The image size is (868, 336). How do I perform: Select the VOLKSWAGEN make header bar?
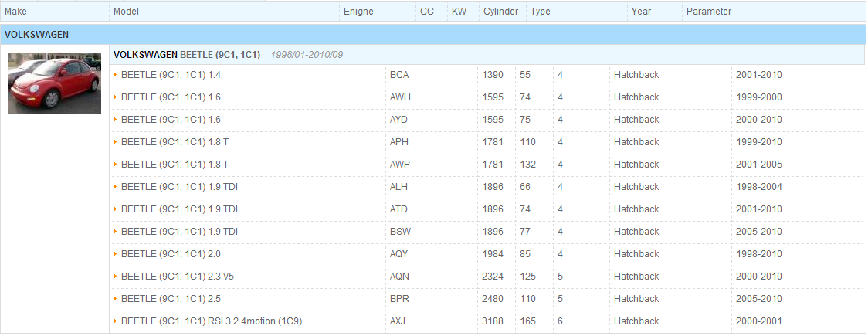click(x=434, y=34)
